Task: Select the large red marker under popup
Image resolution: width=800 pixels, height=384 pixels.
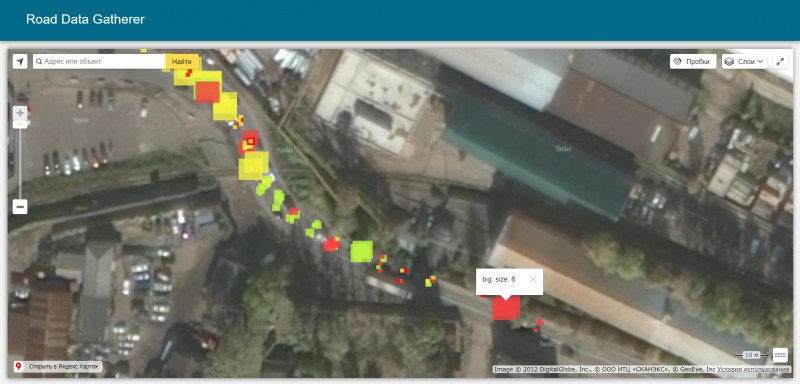Action: [x=506, y=308]
